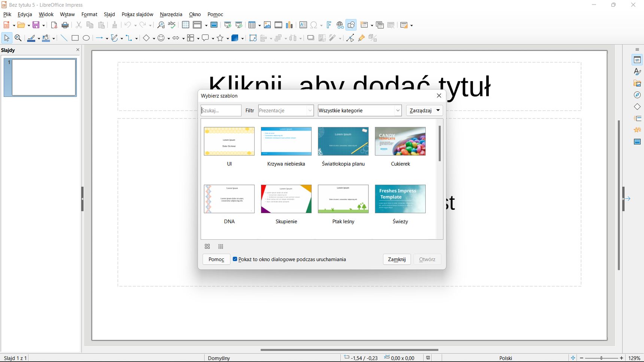Open the sidebar Properties panel
The width and height of the screenshot is (644, 362).
637,60
